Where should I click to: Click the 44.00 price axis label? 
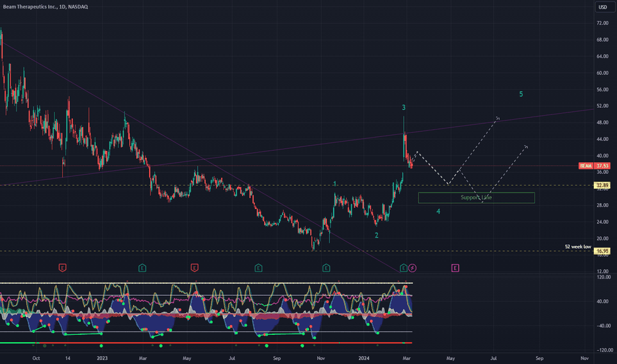pos(602,139)
